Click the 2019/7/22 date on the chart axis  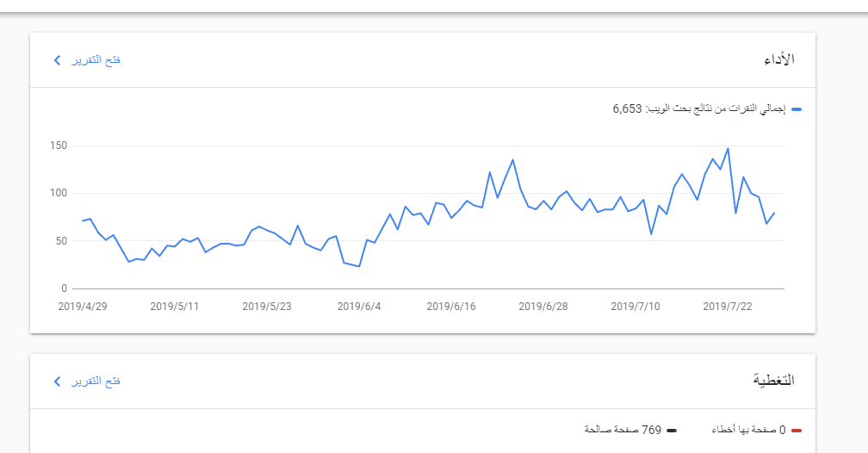pos(728,306)
